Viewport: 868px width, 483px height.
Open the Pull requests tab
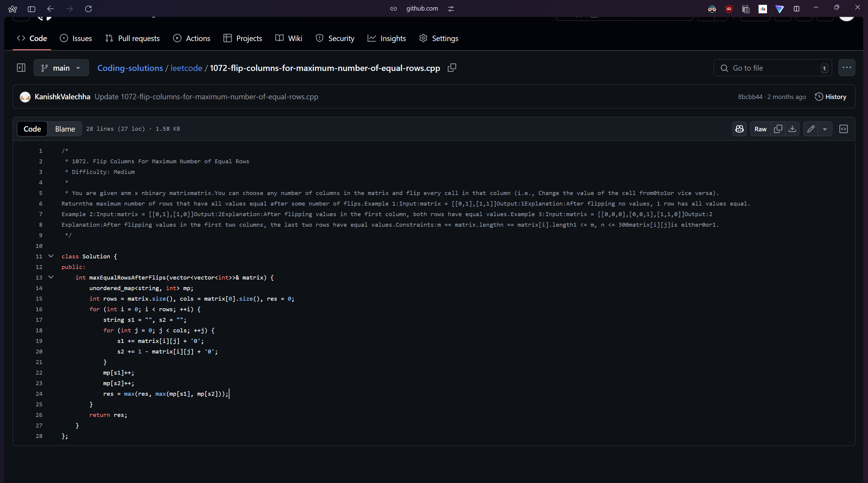tap(132, 38)
